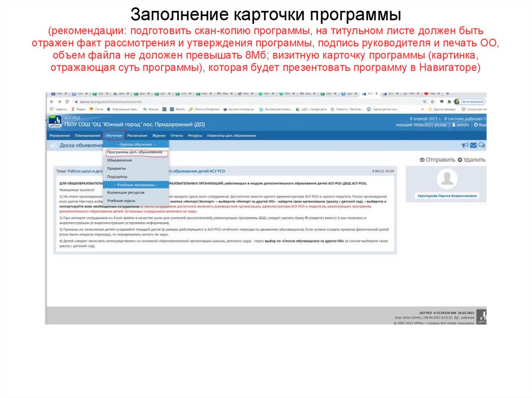
Task: Open the MailRu bookmark in the bookmarks bar
Action: pos(180,109)
